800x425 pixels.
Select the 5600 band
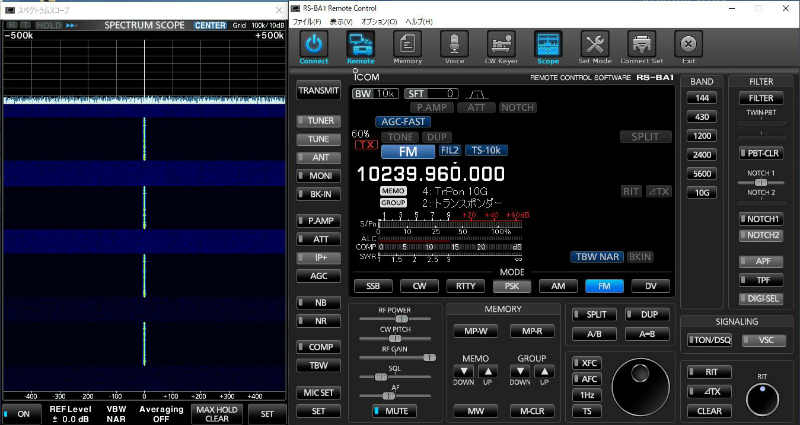(x=702, y=173)
